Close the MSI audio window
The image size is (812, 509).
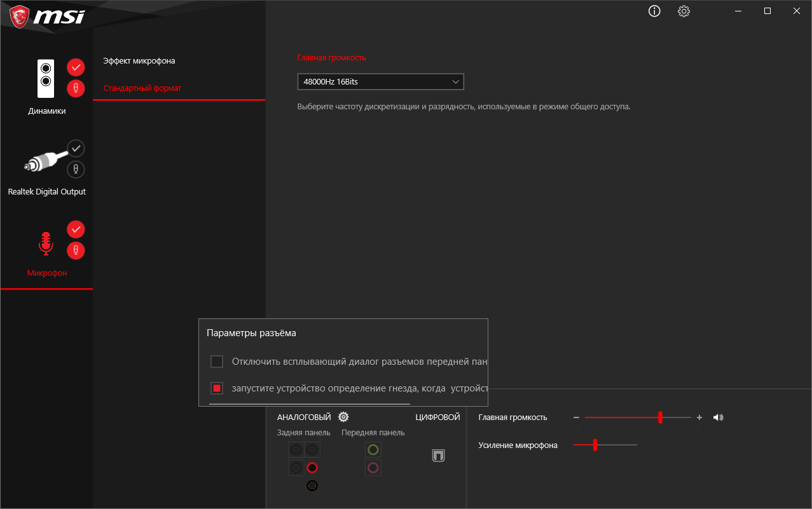point(797,11)
